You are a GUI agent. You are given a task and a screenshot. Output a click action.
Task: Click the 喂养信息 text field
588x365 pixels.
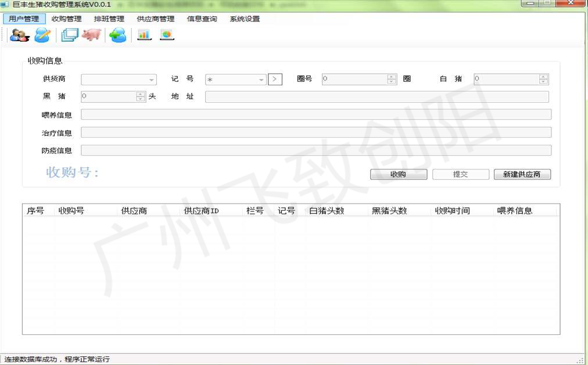[315, 115]
